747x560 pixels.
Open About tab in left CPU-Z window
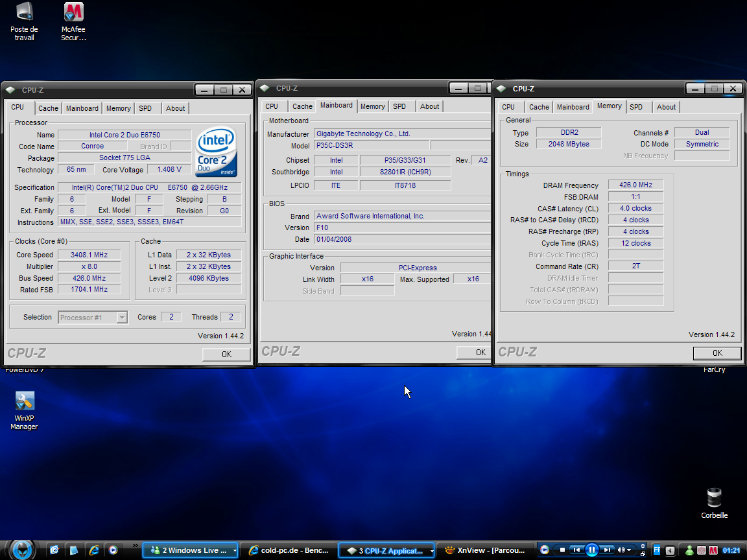(x=175, y=108)
